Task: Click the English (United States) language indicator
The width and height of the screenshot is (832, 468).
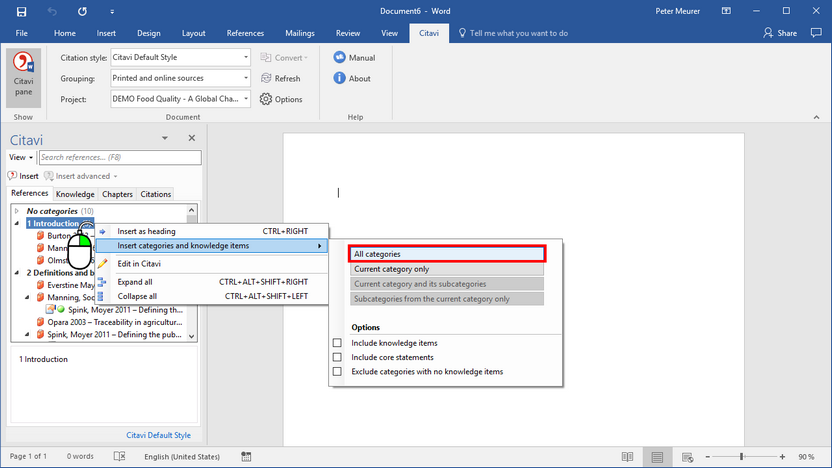Action: pyautogui.click(x=182, y=456)
